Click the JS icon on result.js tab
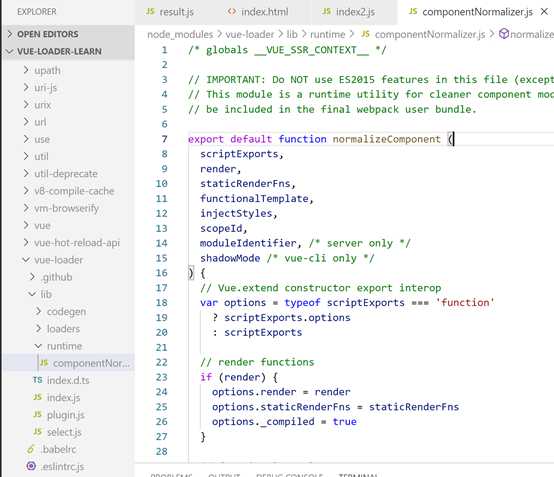Screen dimensions: 554x477 151,12
